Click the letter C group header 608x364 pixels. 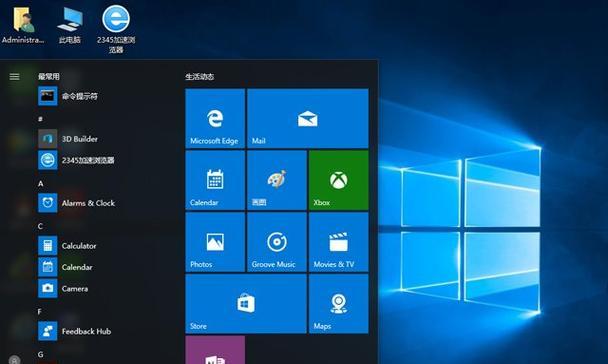tap(40, 226)
